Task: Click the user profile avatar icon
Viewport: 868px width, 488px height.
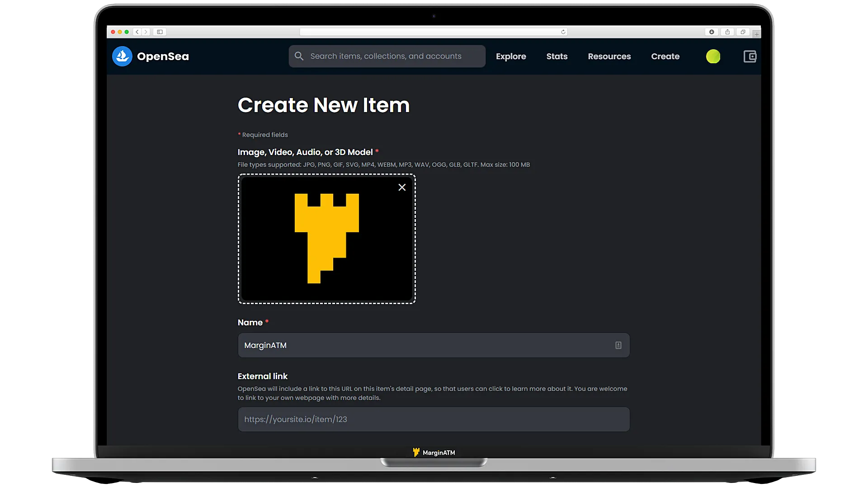Action: pos(713,56)
